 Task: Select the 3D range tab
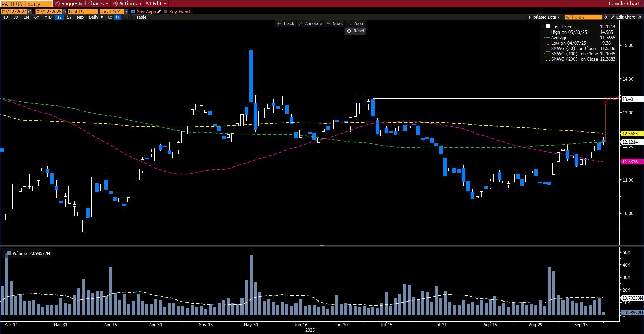click(16, 17)
